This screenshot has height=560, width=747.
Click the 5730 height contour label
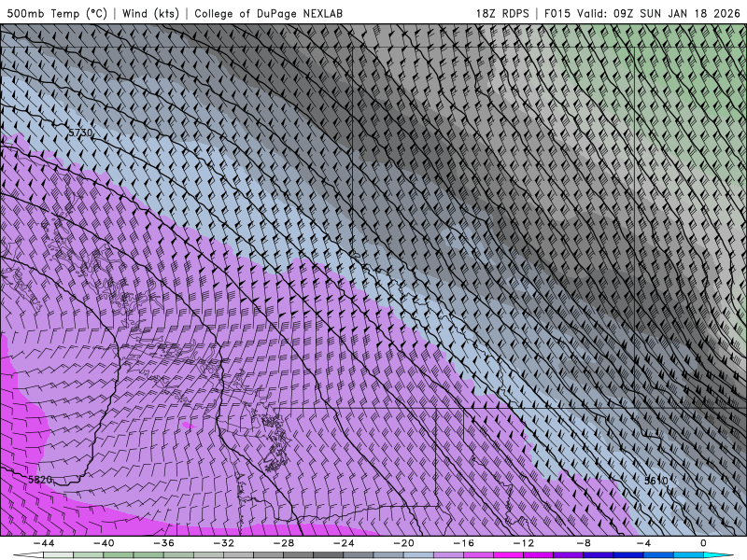click(80, 133)
